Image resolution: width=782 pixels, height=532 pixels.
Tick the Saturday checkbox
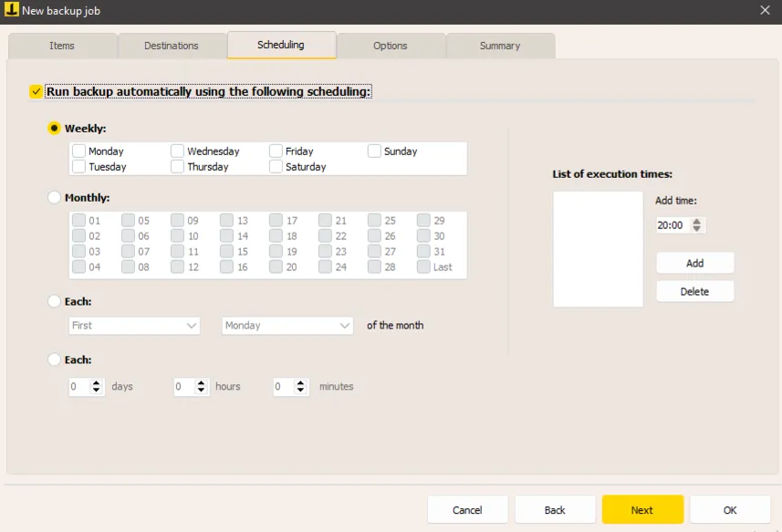tap(276, 166)
